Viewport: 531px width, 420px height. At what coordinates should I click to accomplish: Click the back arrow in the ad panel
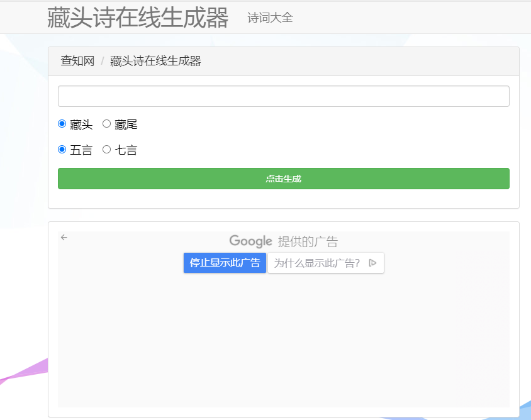[x=64, y=237]
